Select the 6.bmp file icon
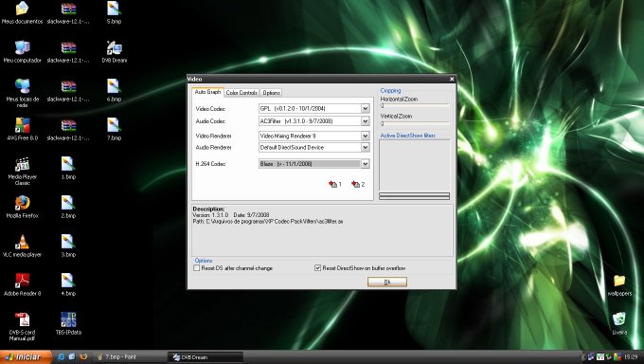Image resolution: width=644 pixels, height=364 pixels. pyautogui.click(x=114, y=90)
